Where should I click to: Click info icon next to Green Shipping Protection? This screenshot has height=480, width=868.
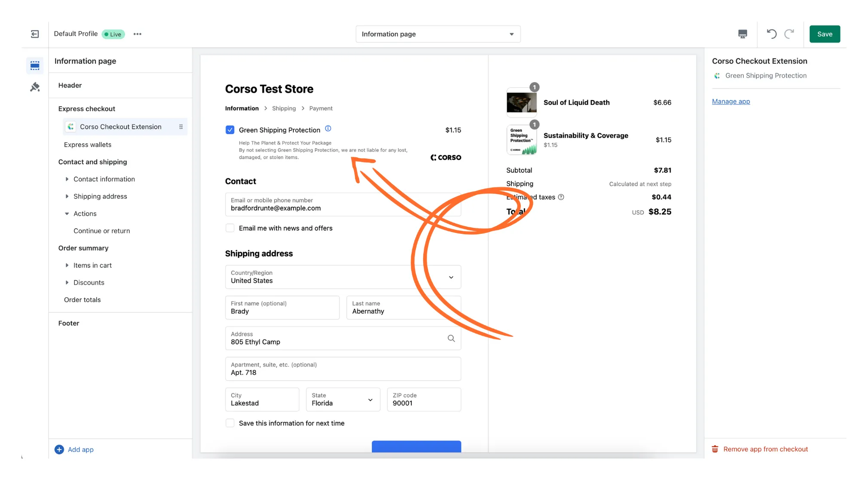pyautogui.click(x=328, y=128)
